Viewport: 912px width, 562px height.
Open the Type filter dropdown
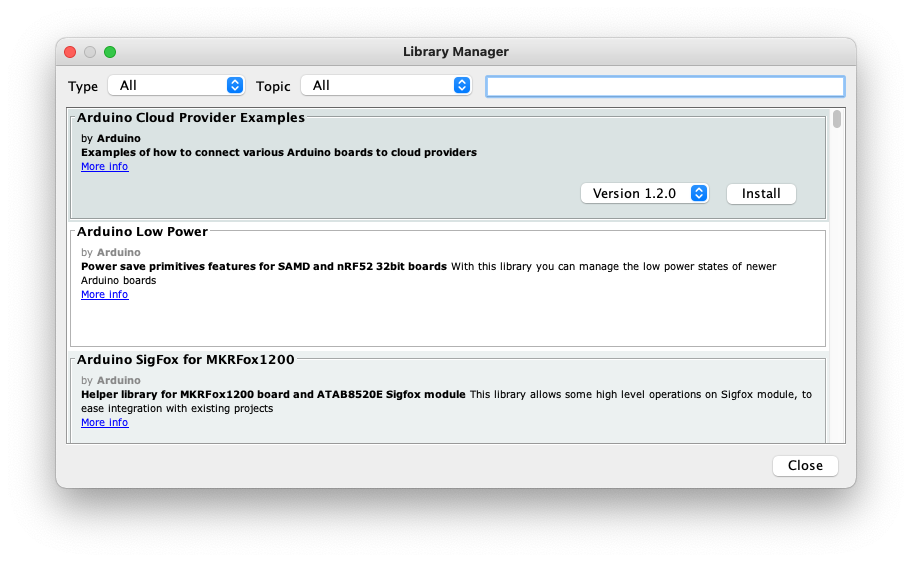pos(175,86)
